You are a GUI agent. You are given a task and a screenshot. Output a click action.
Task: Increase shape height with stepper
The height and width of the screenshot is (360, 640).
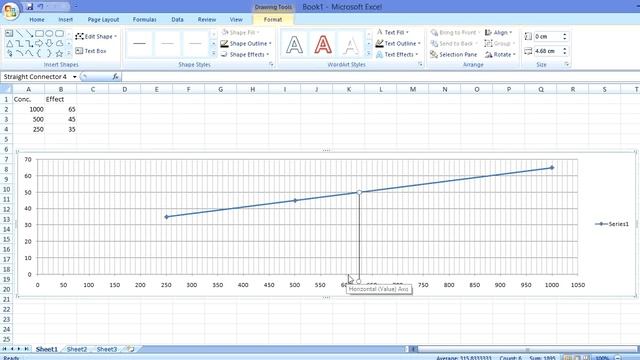coord(565,34)
